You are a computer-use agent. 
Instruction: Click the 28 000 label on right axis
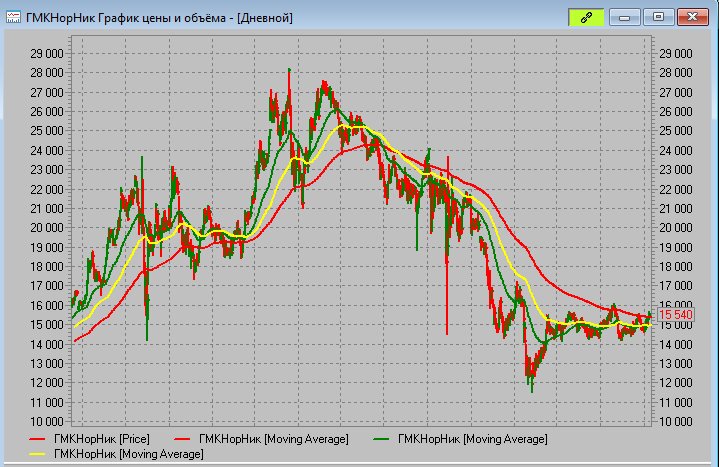pyautogui.click(x=675, y=73)
